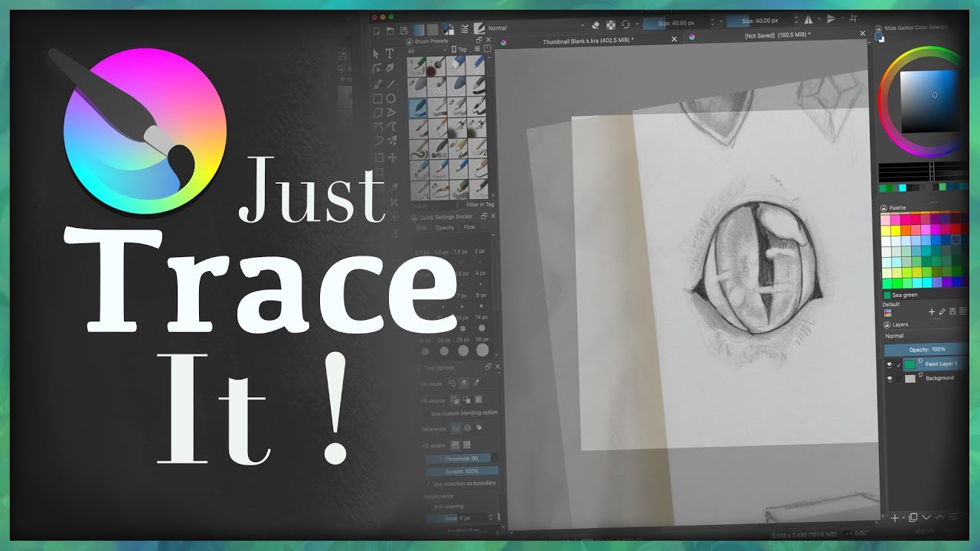This screenshot has height=551, width=980.
Task: Open dropdown arrow next to reload preset
Action: (x=637, y=24)
